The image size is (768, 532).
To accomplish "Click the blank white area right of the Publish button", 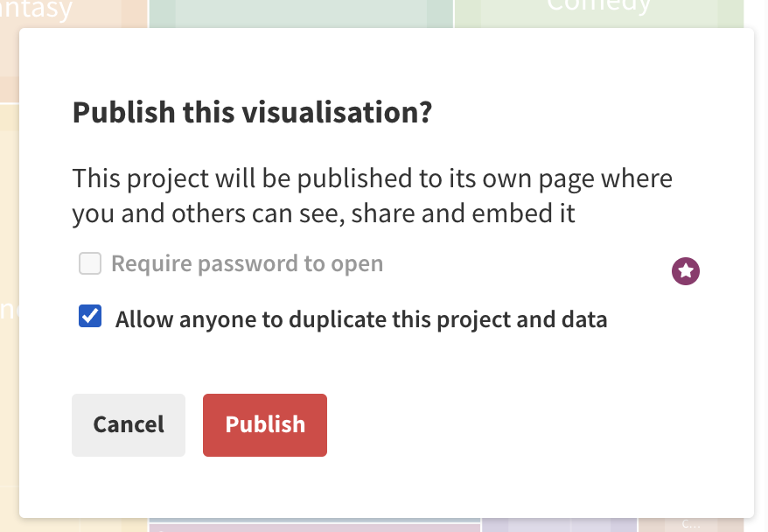I will point(539,424).
